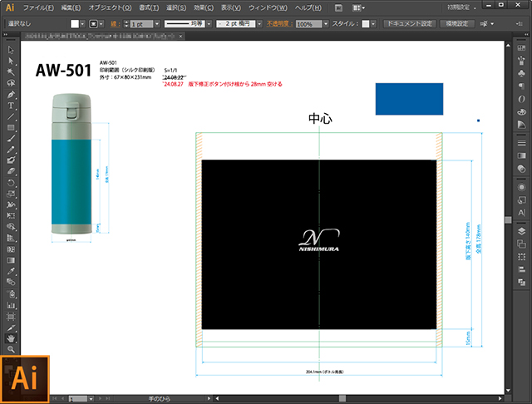Open the Stroke panel

pos(521,143)
